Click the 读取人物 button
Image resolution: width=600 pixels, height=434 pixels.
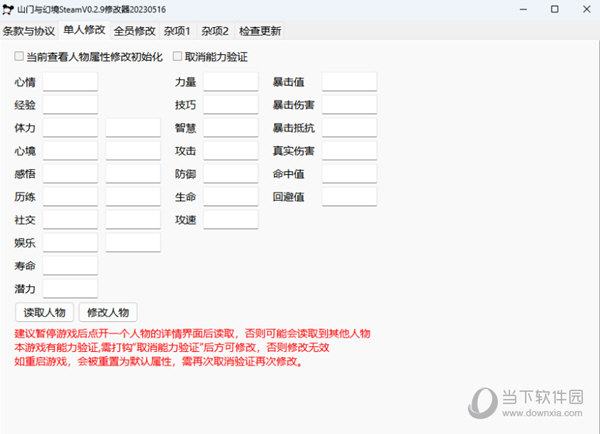click(x=44, y=312)
